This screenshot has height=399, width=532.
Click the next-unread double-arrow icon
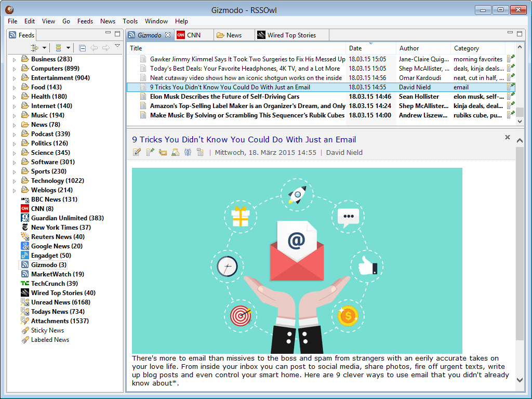point(35,47)
